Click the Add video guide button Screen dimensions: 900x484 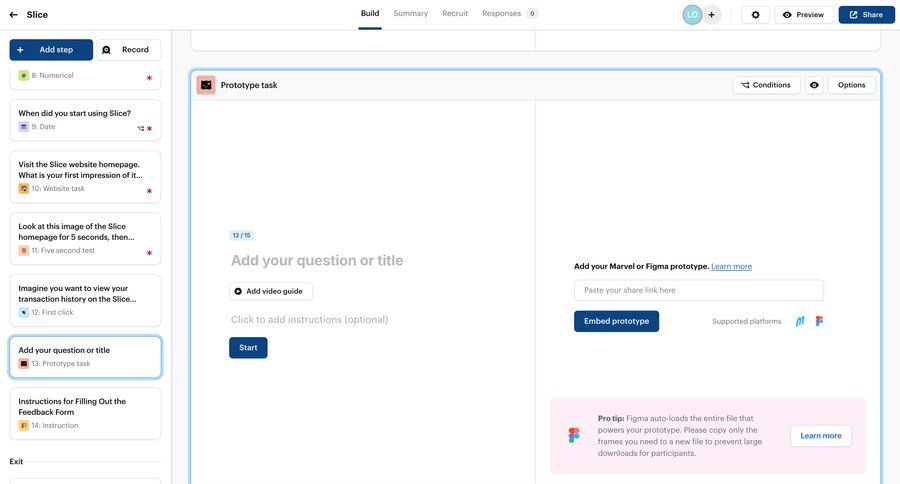point(270,292)
